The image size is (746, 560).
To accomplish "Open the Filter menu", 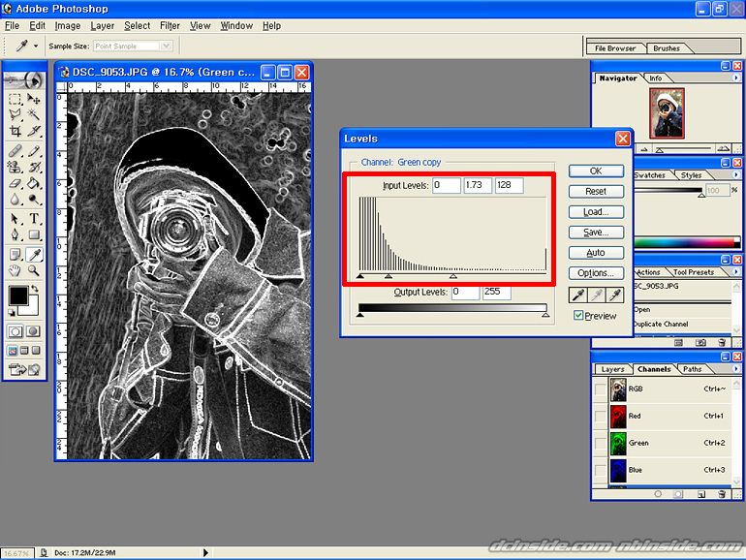I will 170,26.
